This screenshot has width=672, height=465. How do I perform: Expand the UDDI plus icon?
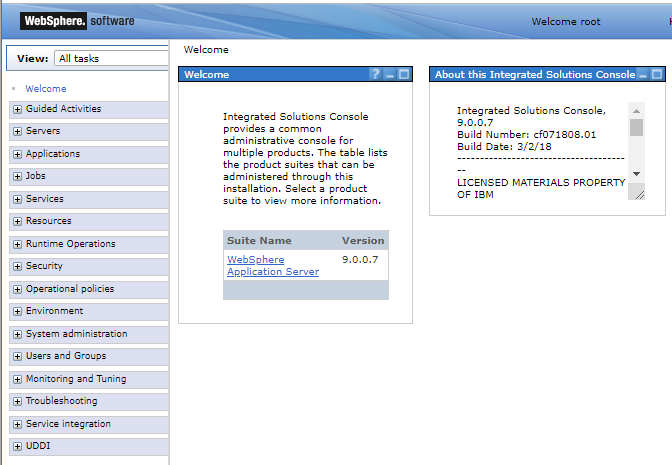[17, 447]
